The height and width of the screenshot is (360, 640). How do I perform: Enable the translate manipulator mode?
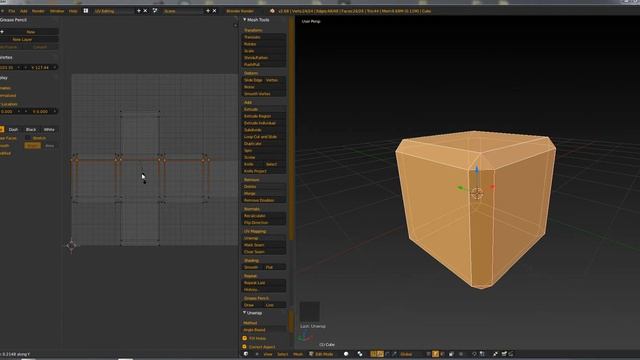[x=380, y=354]
